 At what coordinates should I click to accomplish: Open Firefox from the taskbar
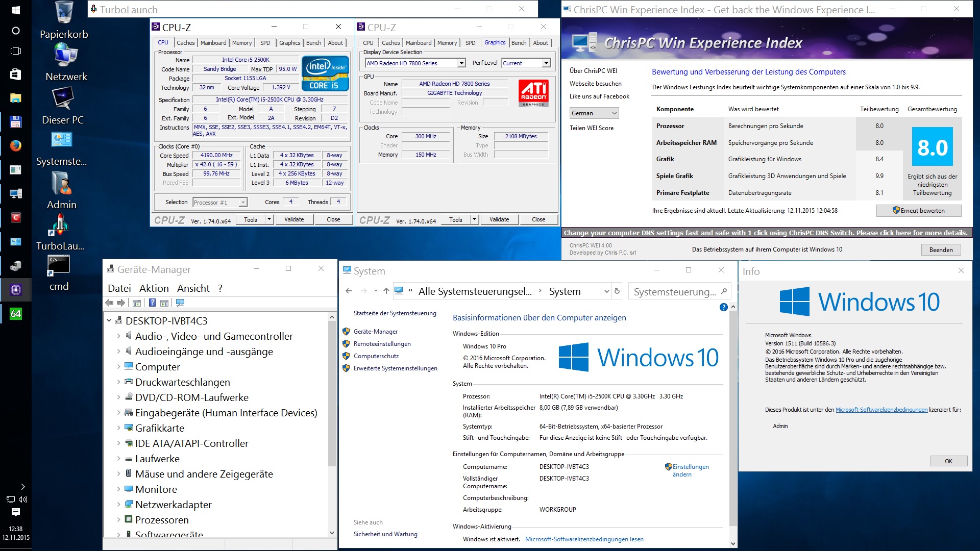coord(16,146)
